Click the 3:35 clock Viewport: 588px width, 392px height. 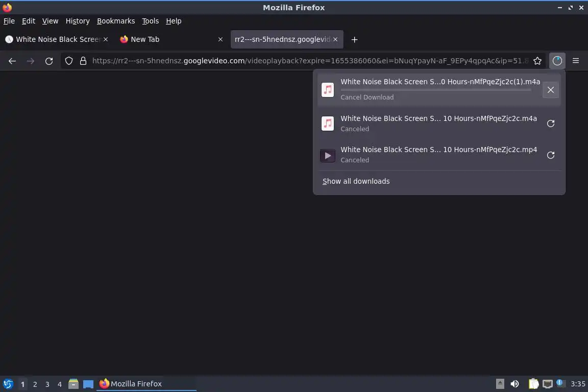[x=578, y=384]
